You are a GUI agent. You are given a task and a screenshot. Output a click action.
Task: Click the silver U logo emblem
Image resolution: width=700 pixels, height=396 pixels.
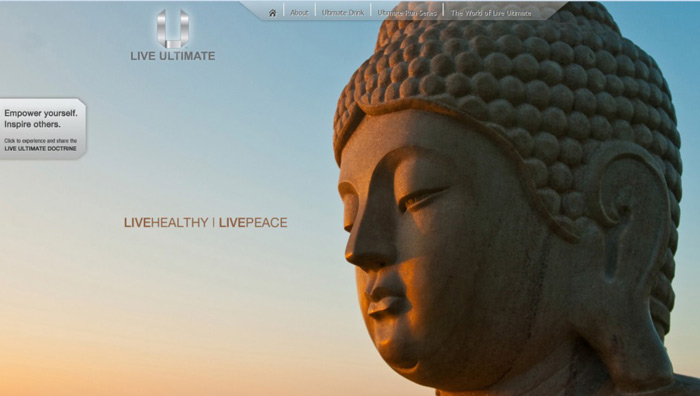tap(173, 28)
